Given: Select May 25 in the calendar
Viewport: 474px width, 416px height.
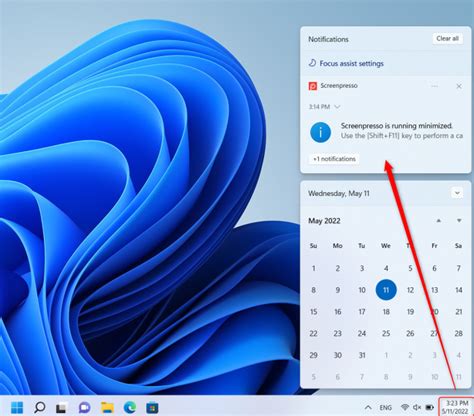Looking at the screenshot, I should click(x=386, y=333).
